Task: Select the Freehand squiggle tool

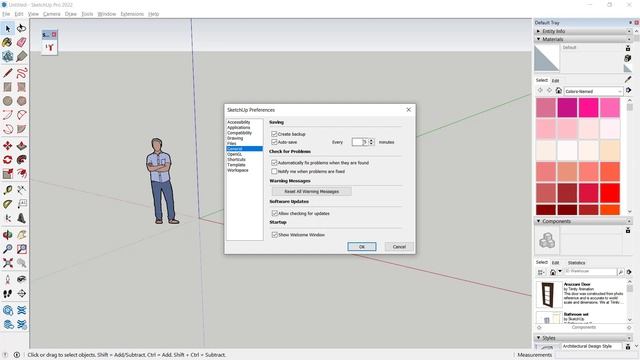Action: pyautogui.click(x=21, y=73)
